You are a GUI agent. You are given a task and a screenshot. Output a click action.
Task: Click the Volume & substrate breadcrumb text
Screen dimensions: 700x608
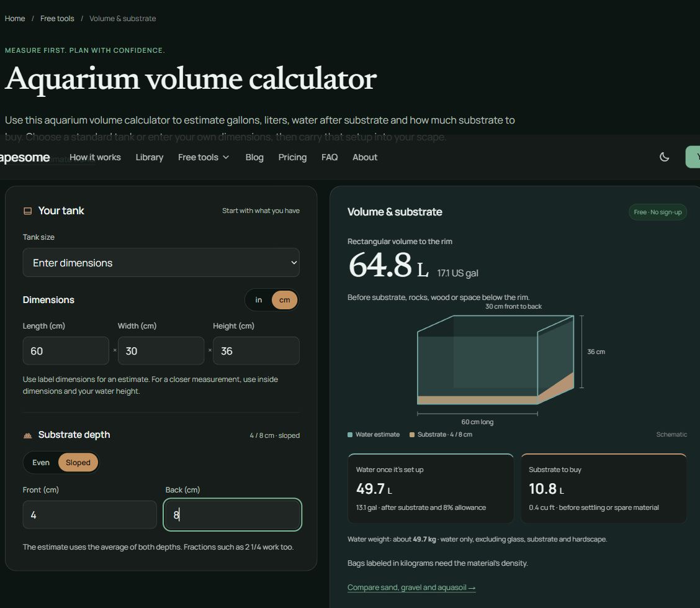122,18
